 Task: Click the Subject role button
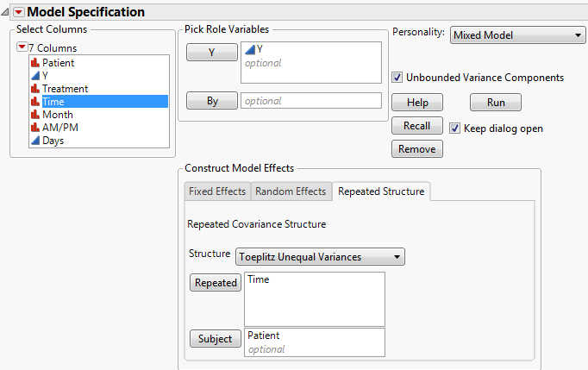(x=215, y=339)
